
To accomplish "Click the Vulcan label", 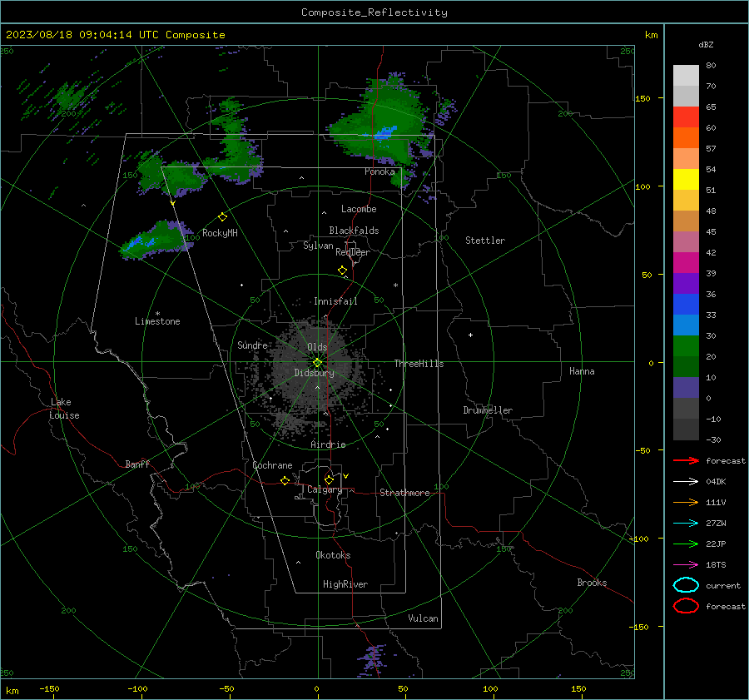I will click(x=423, y=618).
